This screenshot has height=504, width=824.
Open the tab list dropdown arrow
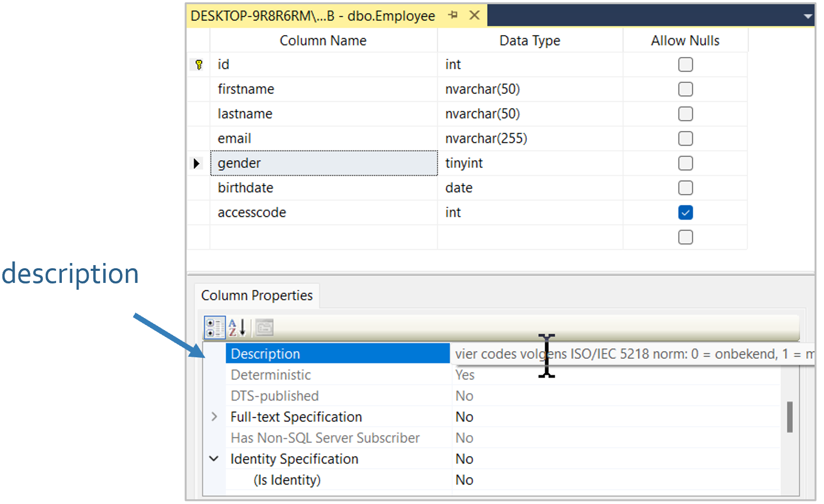coord(808,17)
